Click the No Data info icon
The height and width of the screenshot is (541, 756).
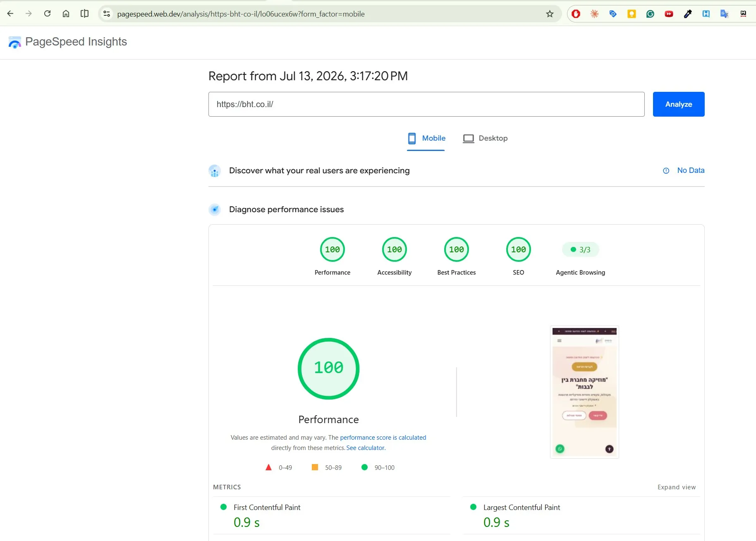[x=666, y=171]
